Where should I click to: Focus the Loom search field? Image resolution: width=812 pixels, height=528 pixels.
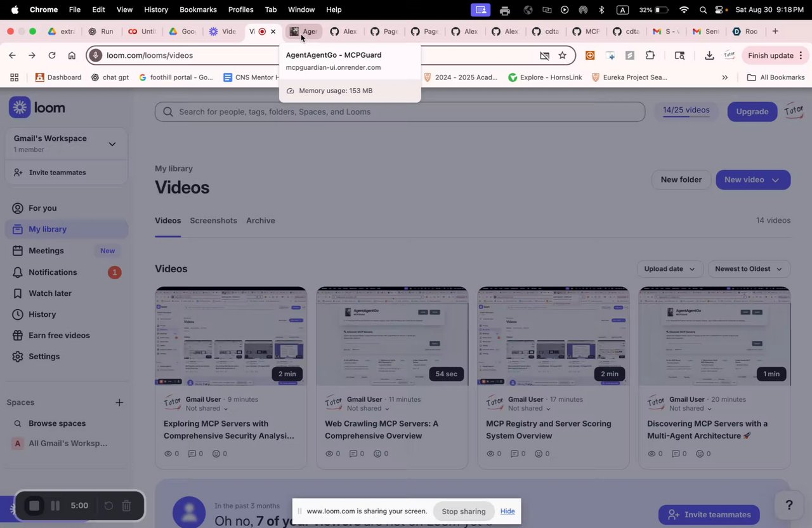point(400,112)
